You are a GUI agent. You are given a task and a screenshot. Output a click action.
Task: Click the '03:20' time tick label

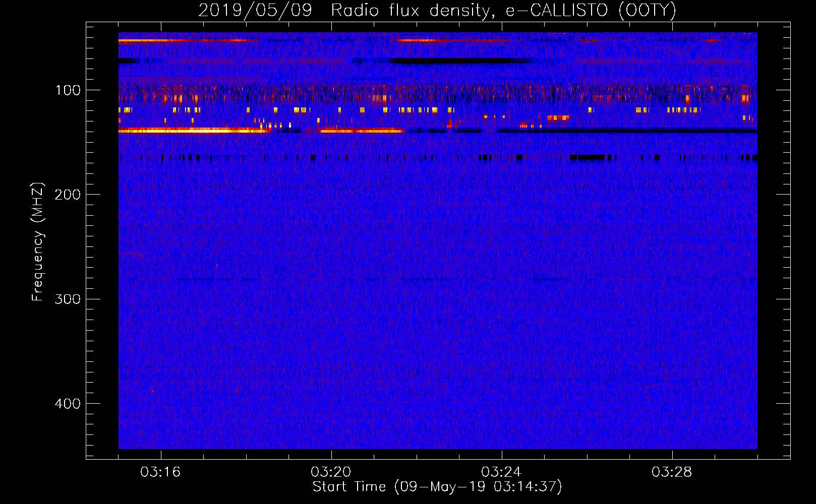[x=331, y=472]
